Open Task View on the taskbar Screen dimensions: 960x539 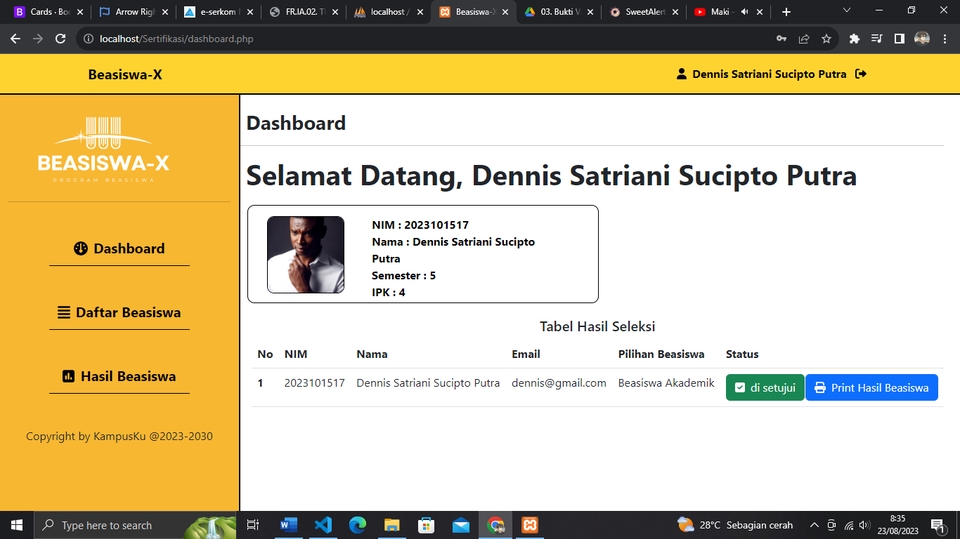pyautogui.click(x=252, y=525)
